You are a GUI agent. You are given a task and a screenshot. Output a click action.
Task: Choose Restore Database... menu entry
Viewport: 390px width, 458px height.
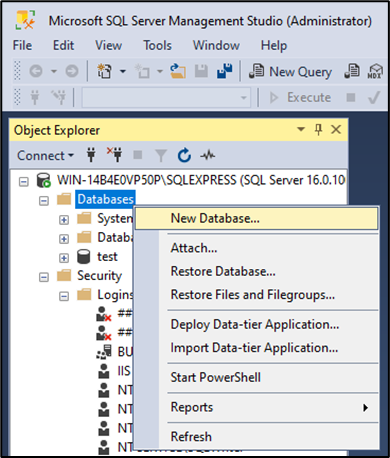tap(223, 271)
